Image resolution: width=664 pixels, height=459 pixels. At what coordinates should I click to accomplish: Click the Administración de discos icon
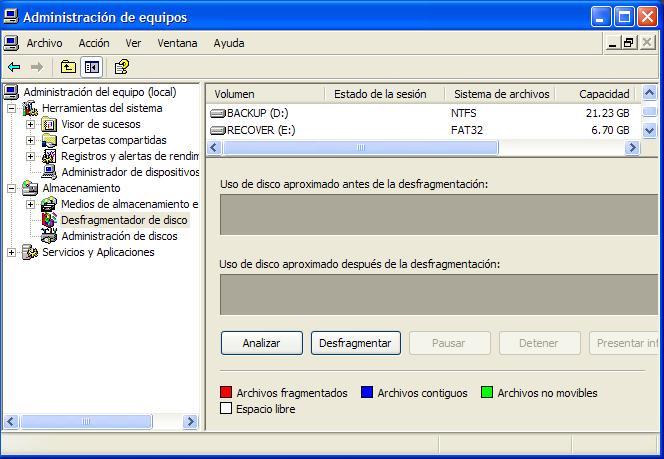[x=49, y=236]
